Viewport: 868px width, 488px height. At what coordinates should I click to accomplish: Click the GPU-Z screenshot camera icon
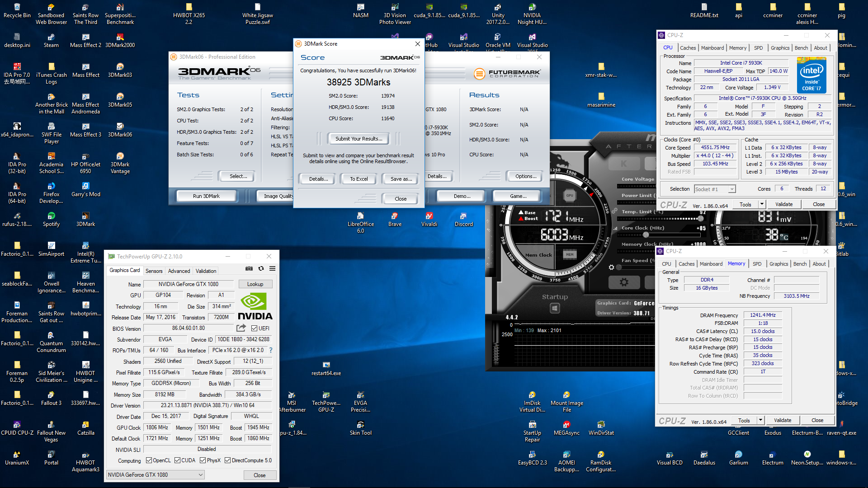pyautogui.click(x=249, y=268)
